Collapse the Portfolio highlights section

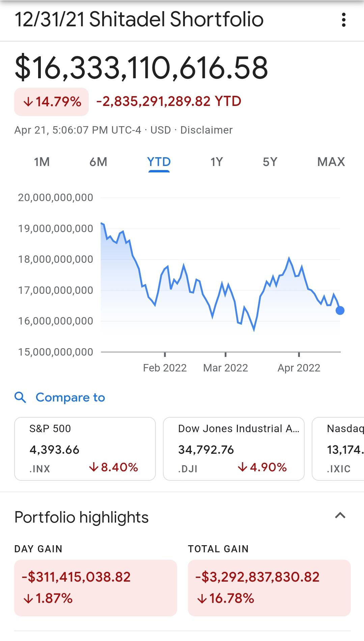340,515
